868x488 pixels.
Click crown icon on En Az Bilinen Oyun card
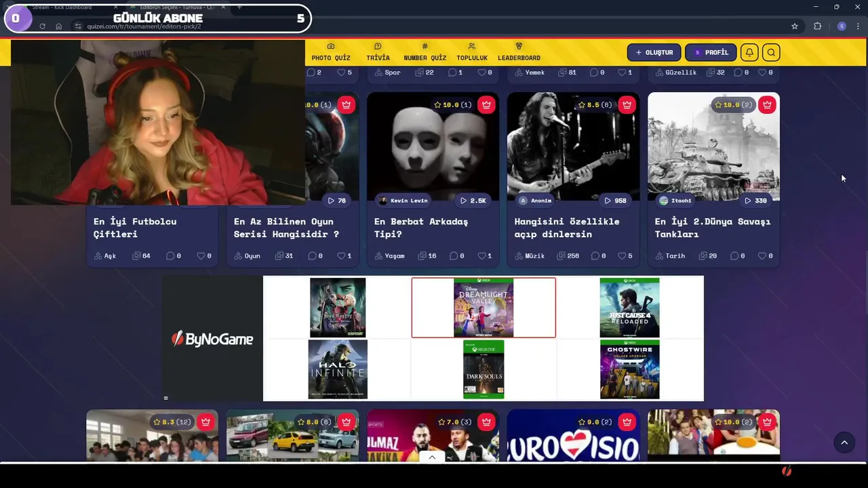click(346, 104)
